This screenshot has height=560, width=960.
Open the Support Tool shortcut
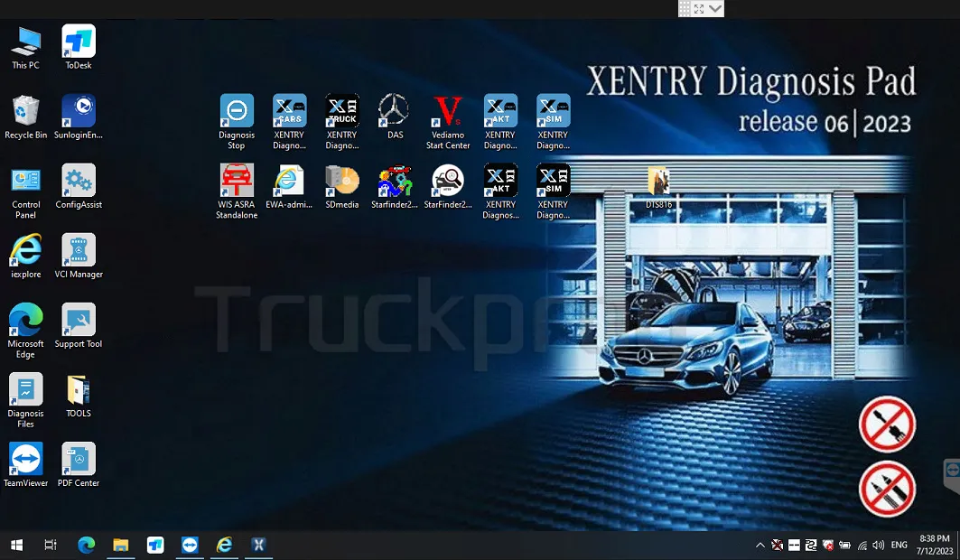(x=79, y=321)
